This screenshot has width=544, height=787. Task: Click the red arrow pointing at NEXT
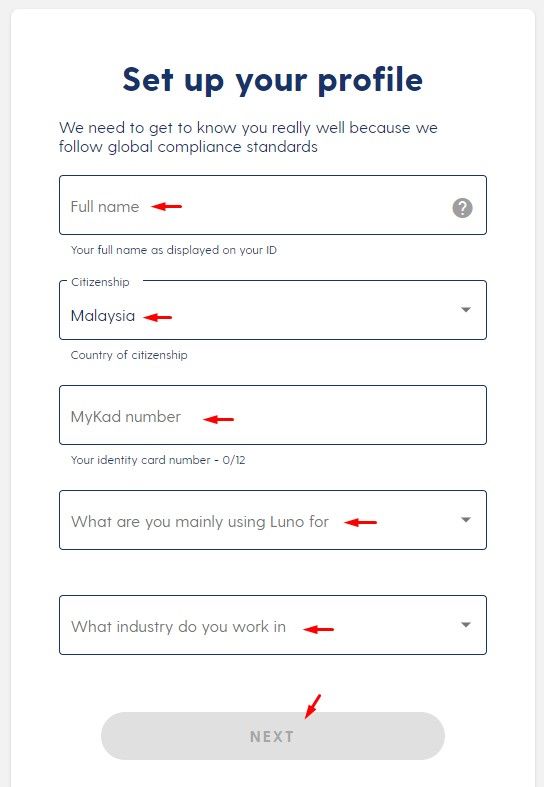click(x=312, y=707)
